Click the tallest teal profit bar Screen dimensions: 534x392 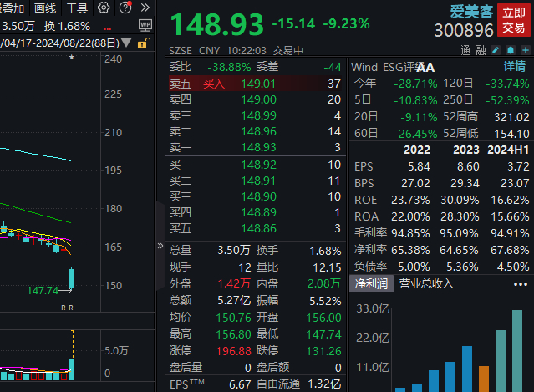click(517, 351)
